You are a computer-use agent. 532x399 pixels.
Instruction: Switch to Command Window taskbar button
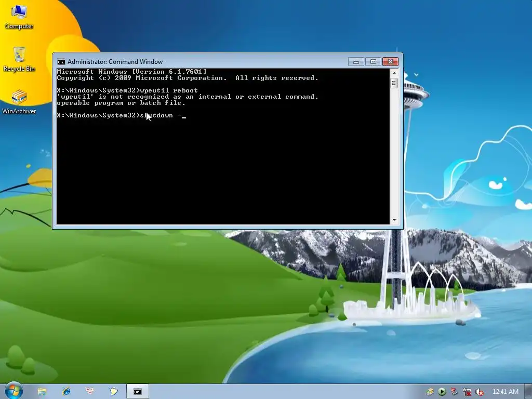click(x=137, y=392)
